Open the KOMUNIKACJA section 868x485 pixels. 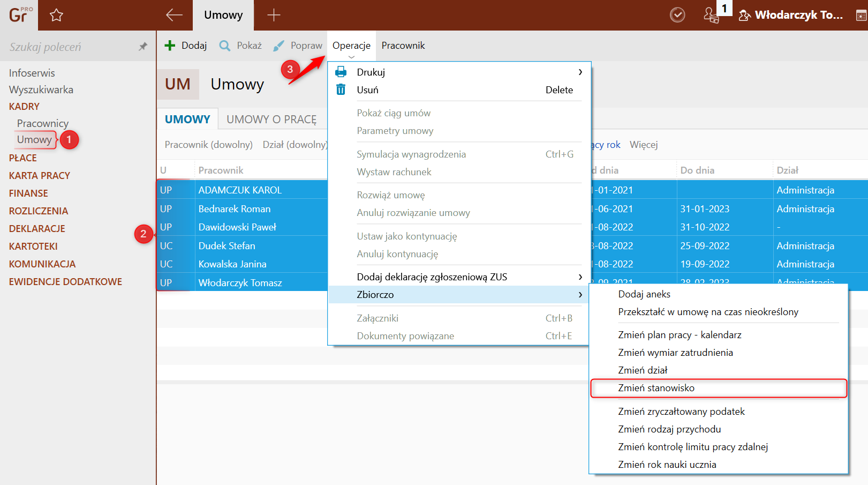[42, 264]
